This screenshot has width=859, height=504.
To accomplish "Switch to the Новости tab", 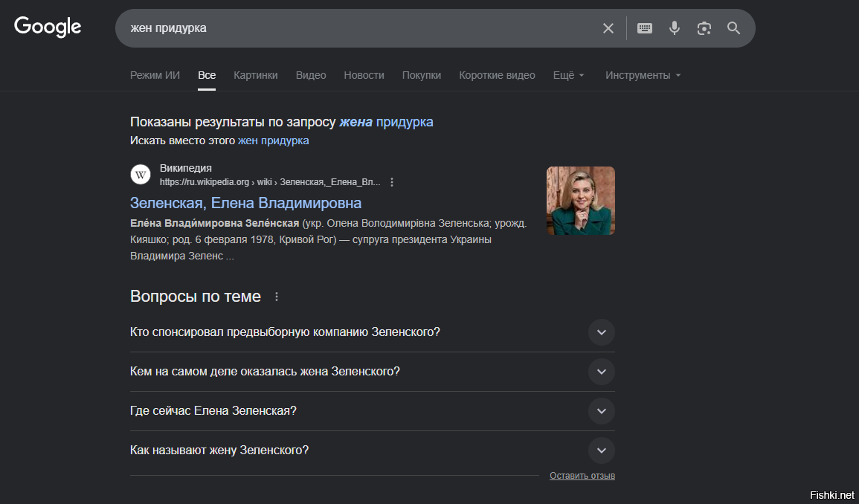I will pos(364,75).
